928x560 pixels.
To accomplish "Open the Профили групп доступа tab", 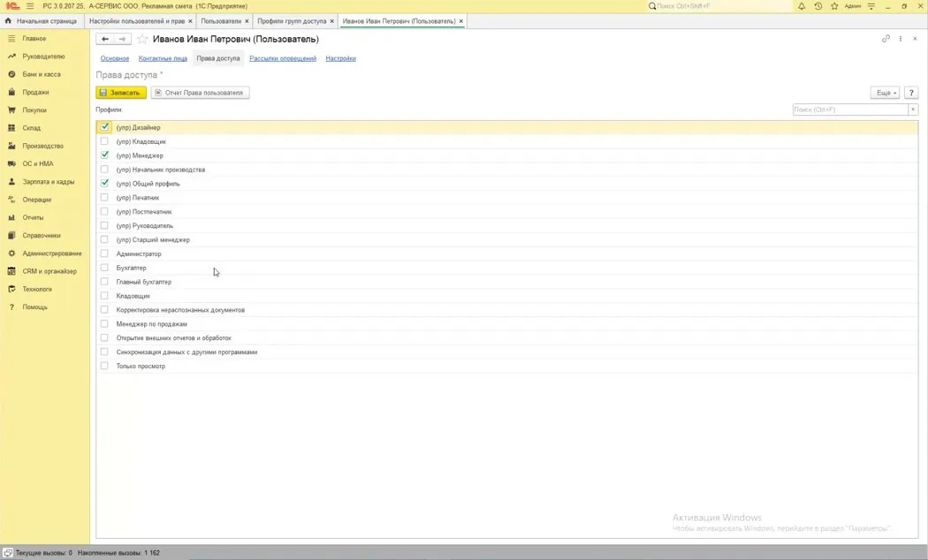I will click(x=292, y=21).
